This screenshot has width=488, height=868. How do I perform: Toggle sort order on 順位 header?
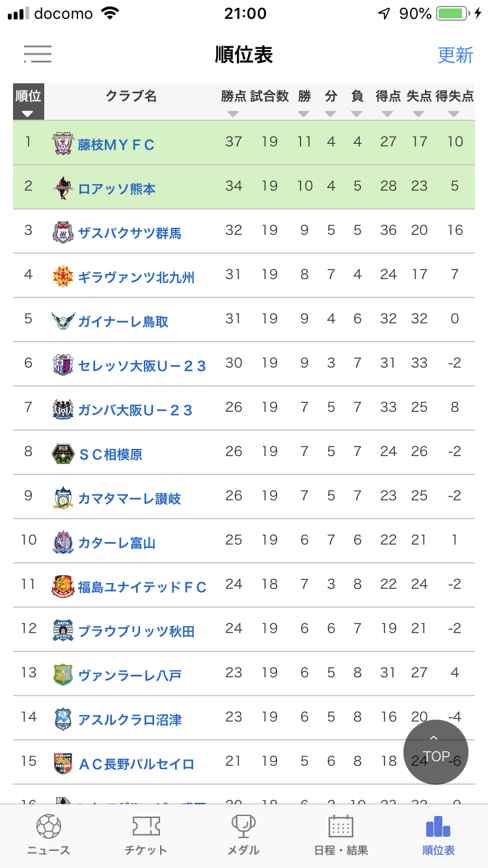click(x=28, y=102)
